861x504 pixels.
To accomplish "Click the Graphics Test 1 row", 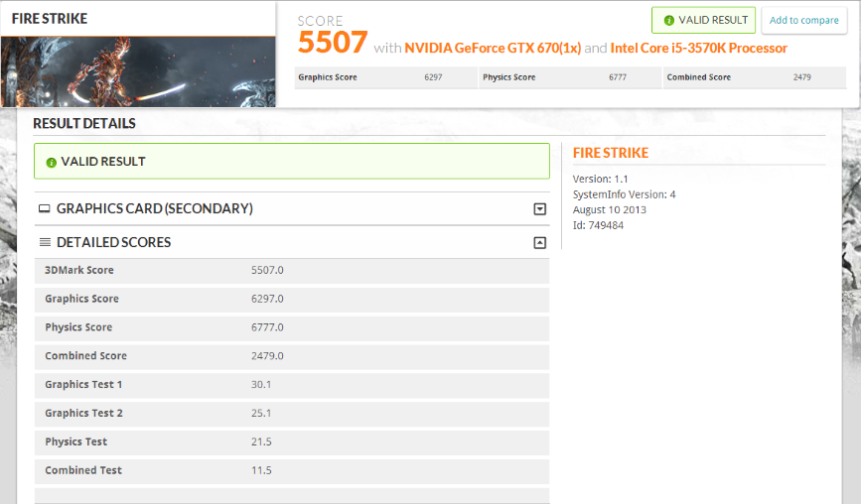I will (291, 385).
